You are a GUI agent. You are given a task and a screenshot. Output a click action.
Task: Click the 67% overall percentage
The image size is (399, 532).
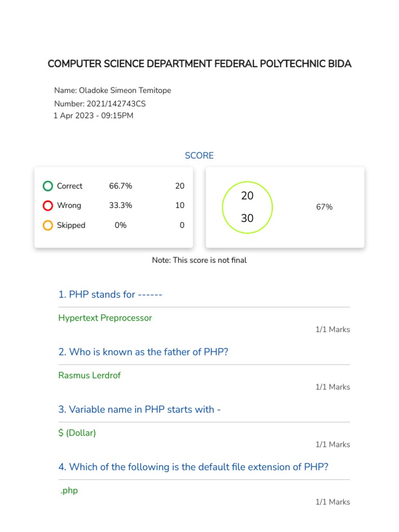324,207
